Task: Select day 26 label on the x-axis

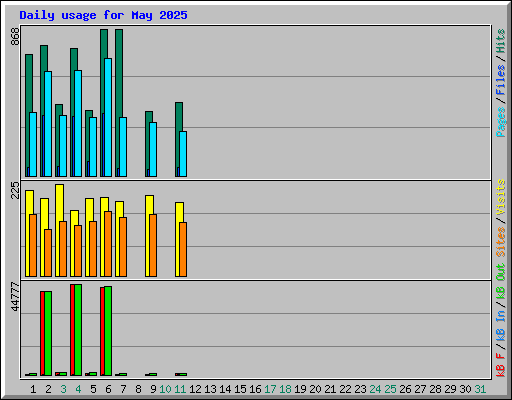Action: point(405,389)
